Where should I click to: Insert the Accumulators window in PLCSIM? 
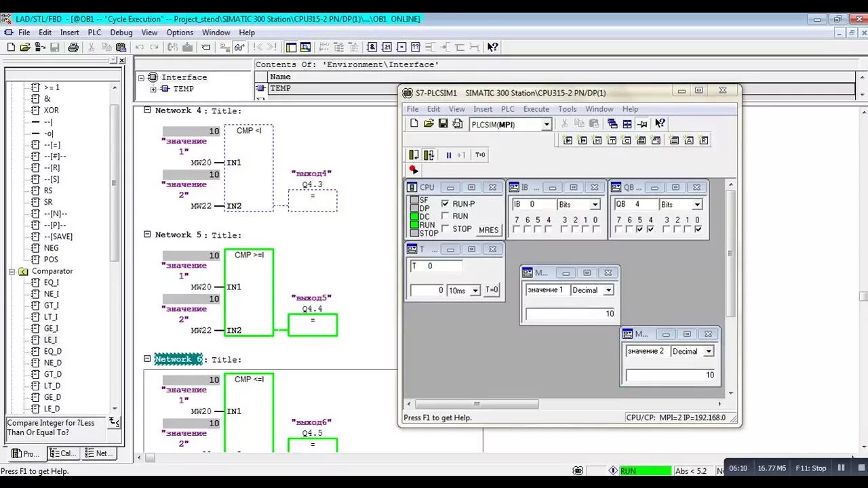(689, 140)
